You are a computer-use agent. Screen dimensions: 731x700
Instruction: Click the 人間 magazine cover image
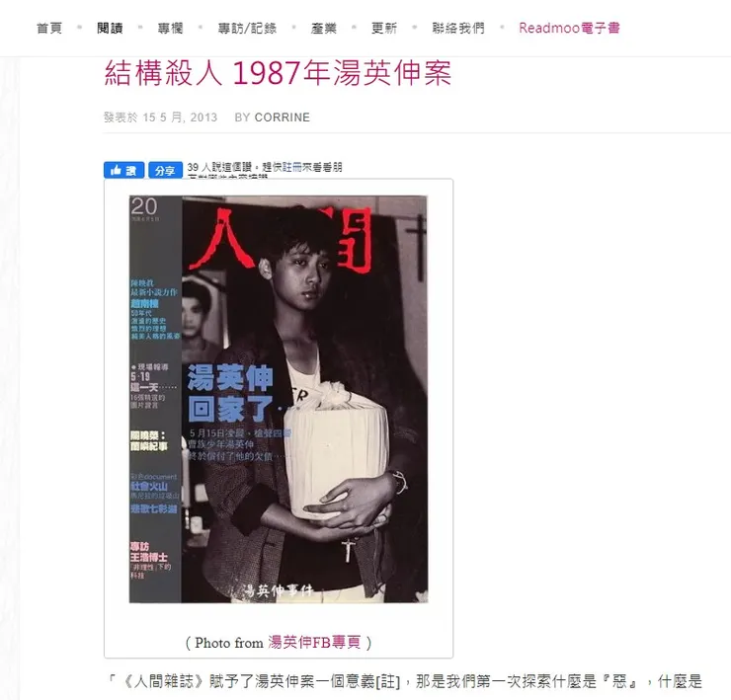[279, 399]
